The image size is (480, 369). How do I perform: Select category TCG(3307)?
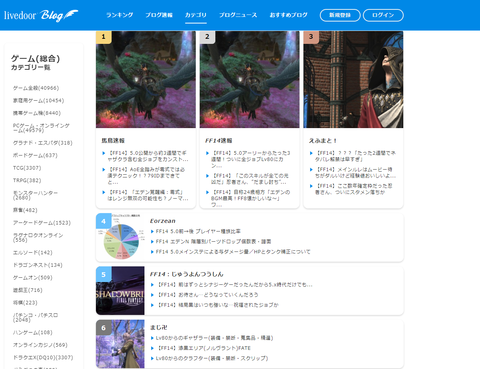tap(27, 168)
